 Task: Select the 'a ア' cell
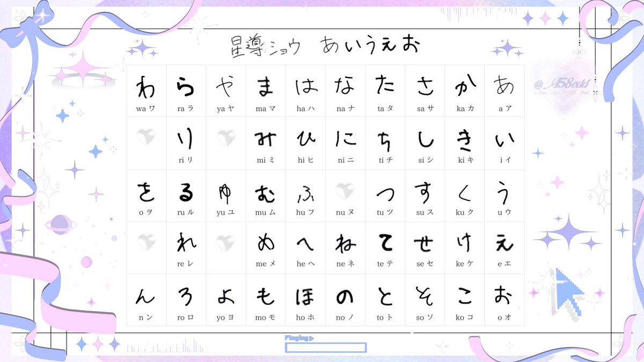pos(504,91)
